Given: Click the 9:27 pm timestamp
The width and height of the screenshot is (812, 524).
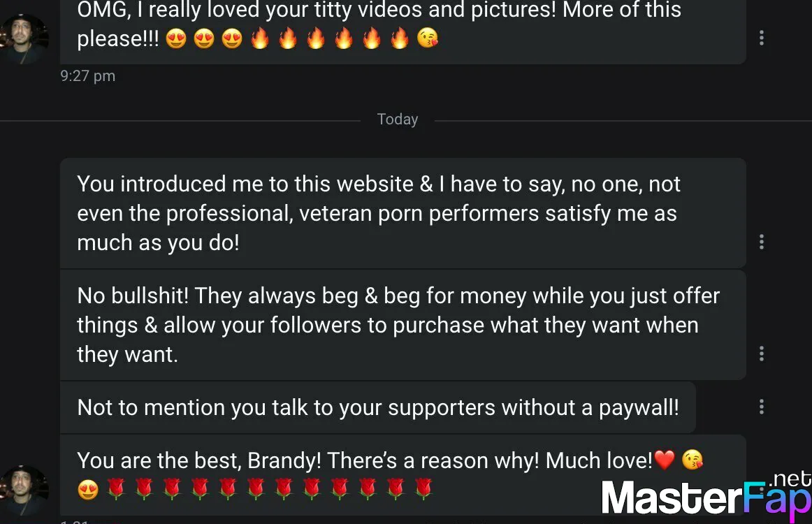Looking at the screenshot, I should point(87,76).
